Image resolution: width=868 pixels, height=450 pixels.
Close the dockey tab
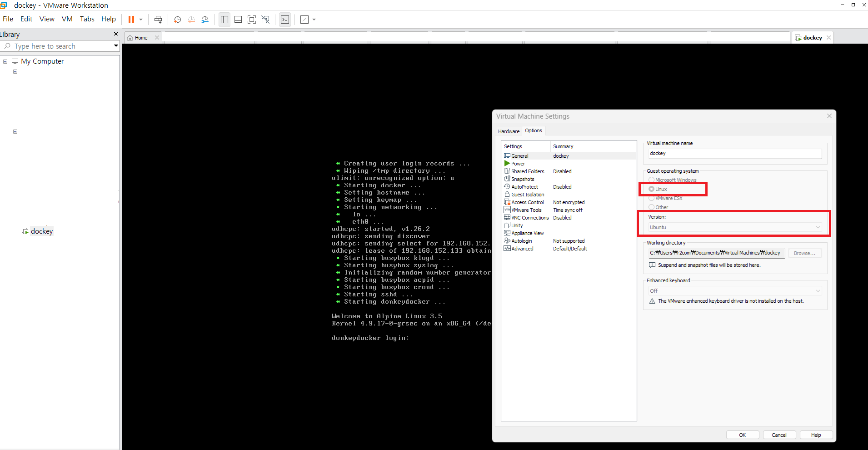tap(829, 38)
